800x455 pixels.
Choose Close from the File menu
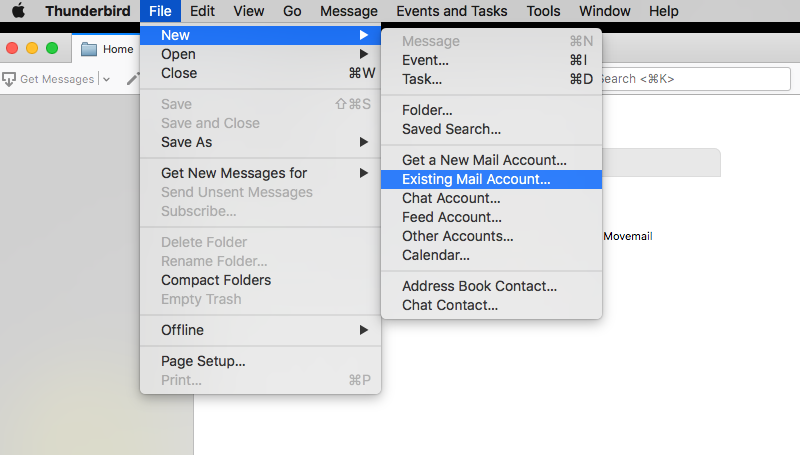[261, 73]
